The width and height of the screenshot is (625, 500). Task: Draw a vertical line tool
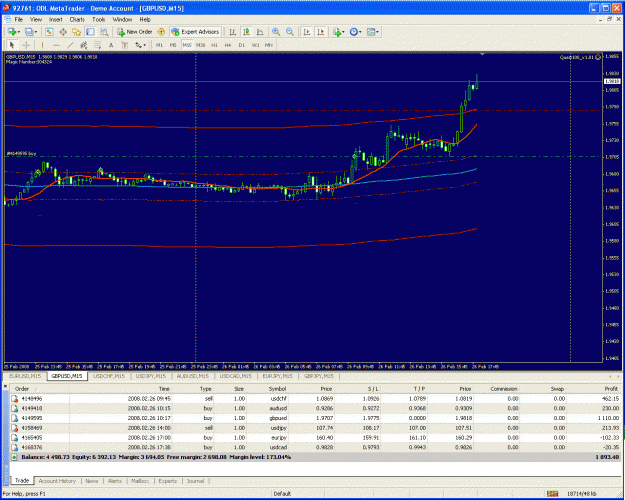pos(42,45)
